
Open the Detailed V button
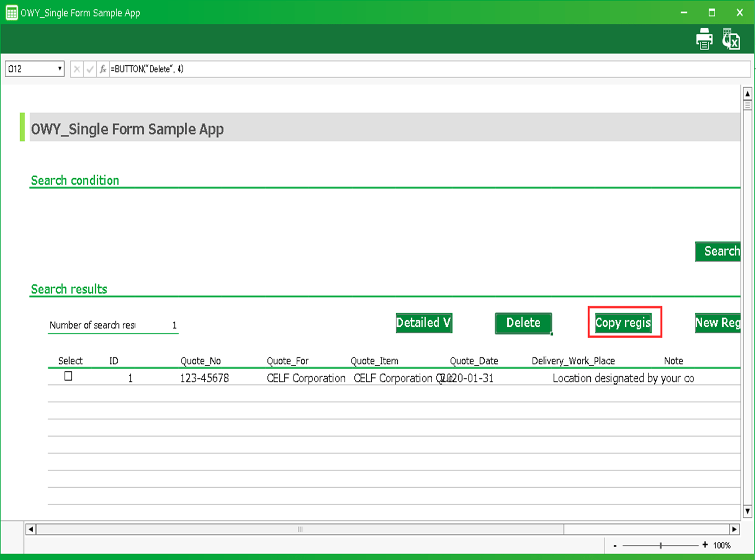click(423, 322)
